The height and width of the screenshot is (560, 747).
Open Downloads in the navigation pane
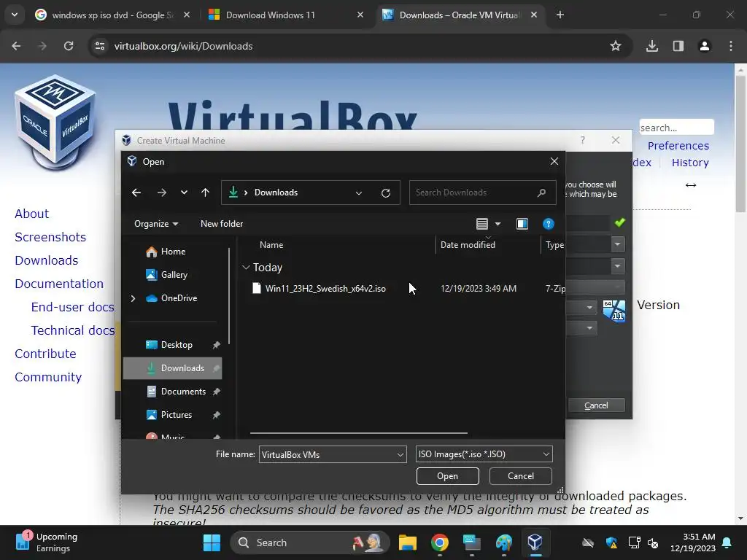tap(172, 368)
